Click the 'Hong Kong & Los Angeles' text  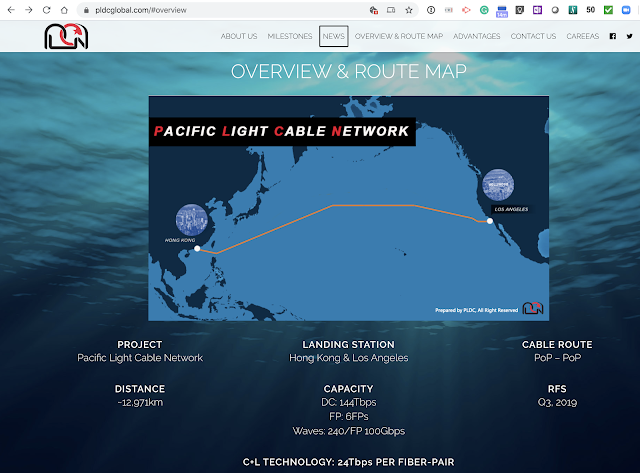point(349,358)
